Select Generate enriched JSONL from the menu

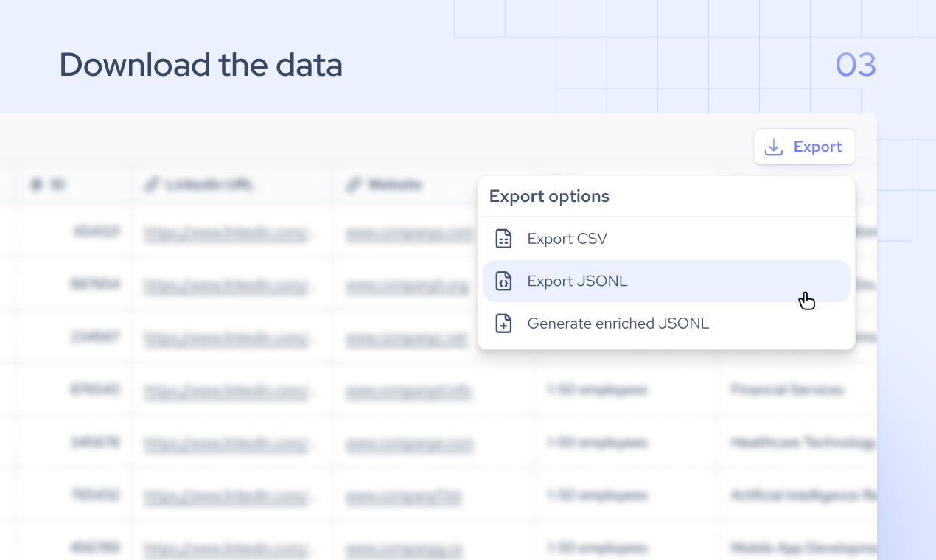click(618, 323)
